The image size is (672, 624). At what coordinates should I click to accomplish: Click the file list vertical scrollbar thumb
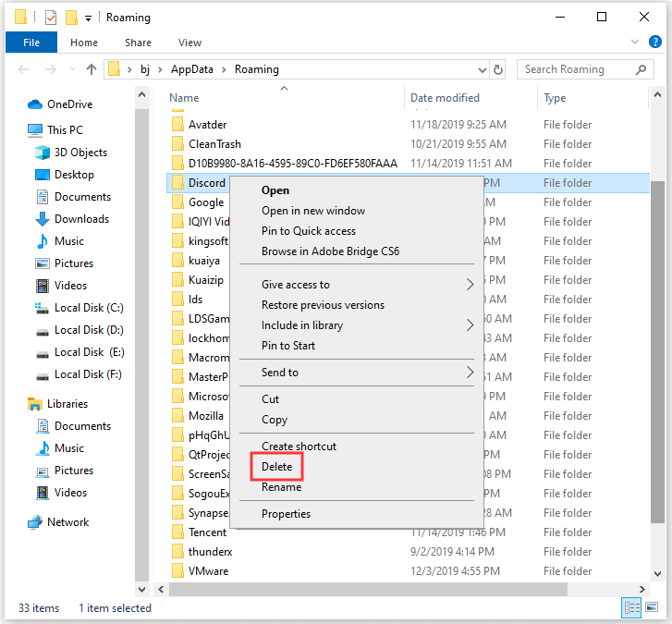[x=657, y=351]
